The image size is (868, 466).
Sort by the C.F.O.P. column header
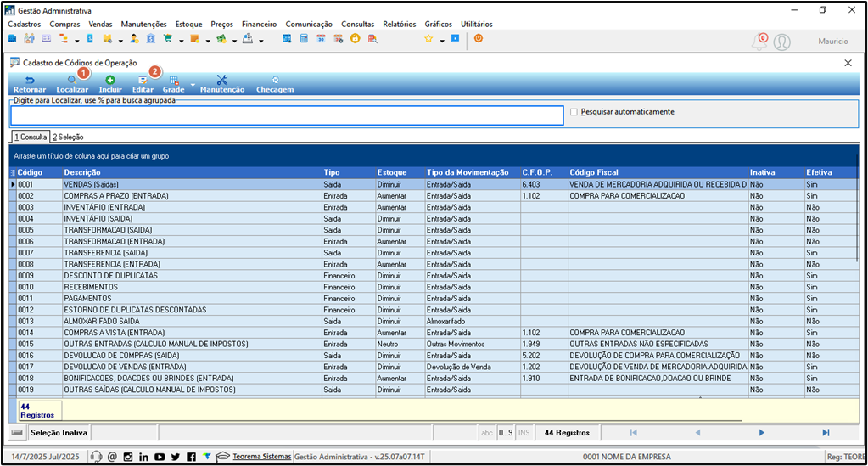coord(544,172)
